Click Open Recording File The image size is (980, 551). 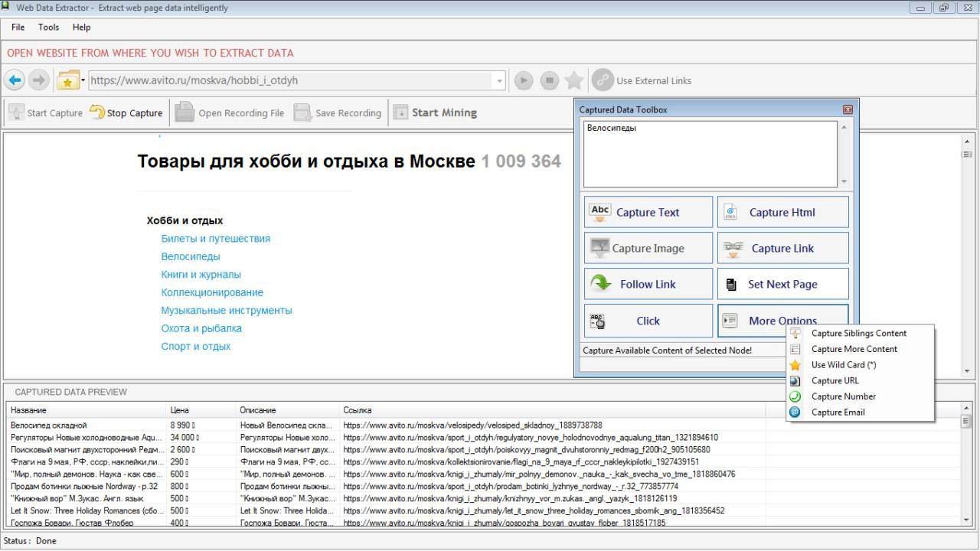tap(230, 112)
